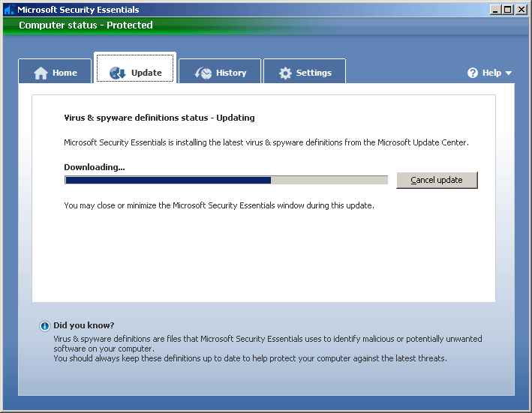532x413 pixels.
Task: Click 'Virus & spyware definitions status - Updating' heading
Action: pyautogui.click(x=159, y=118)
